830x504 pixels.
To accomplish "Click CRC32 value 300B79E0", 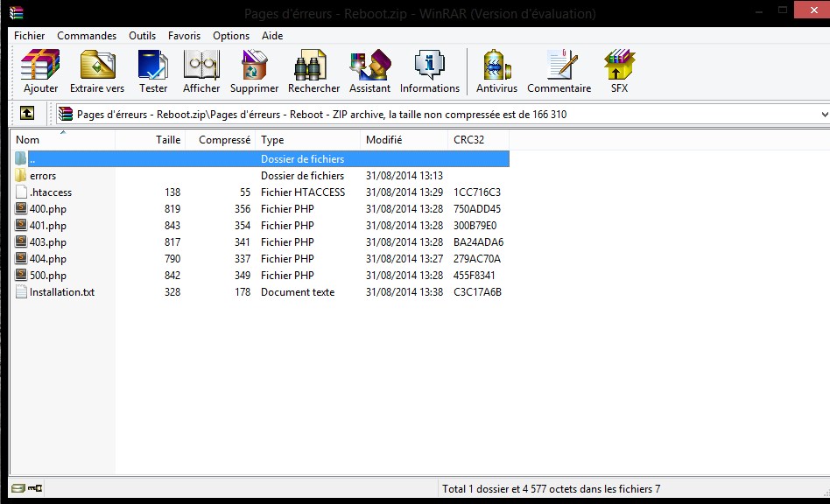I will (x=475, y=225).
